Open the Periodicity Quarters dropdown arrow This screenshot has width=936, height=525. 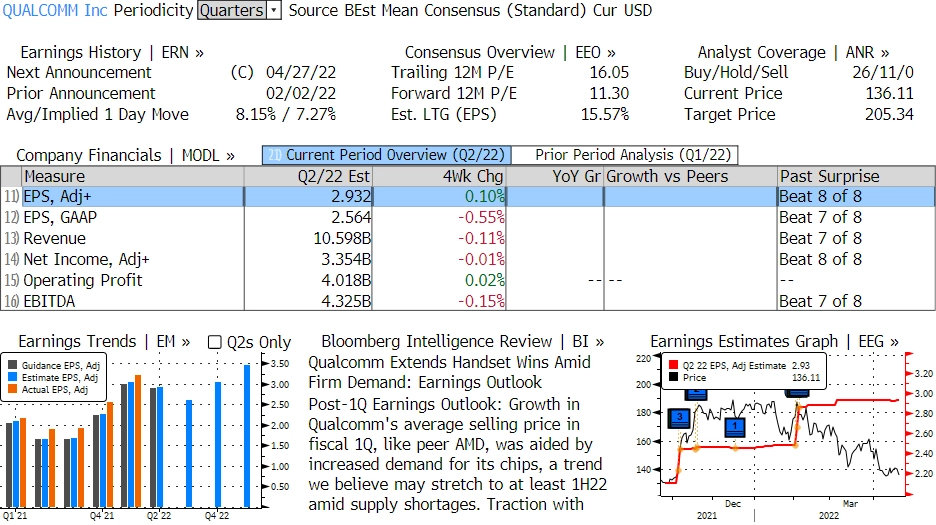(274, 10)
